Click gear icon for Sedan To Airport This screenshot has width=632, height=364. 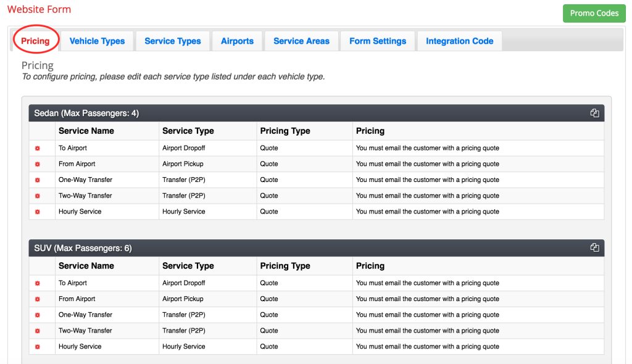tap(38, 148)
